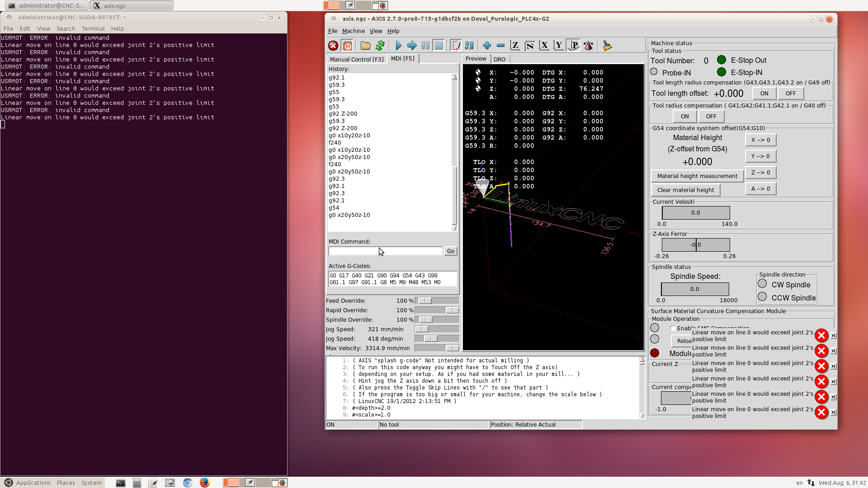Zoom in using blue plus icon

(487, 46)
